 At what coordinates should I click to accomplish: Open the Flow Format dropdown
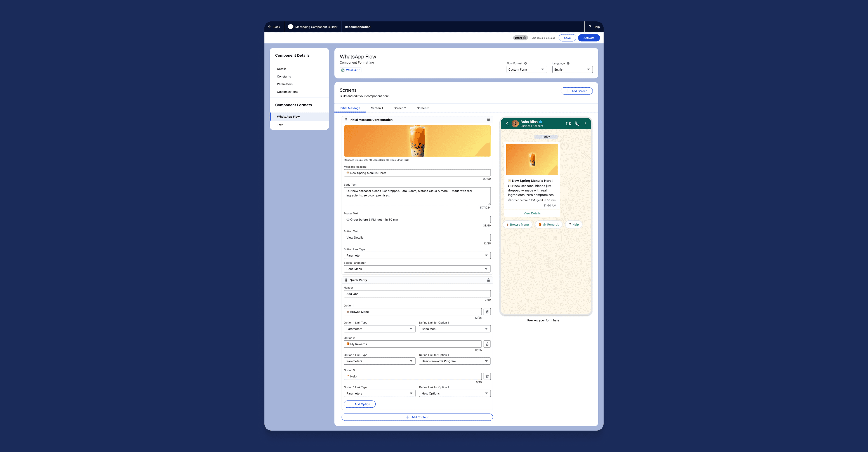(526, 70)
